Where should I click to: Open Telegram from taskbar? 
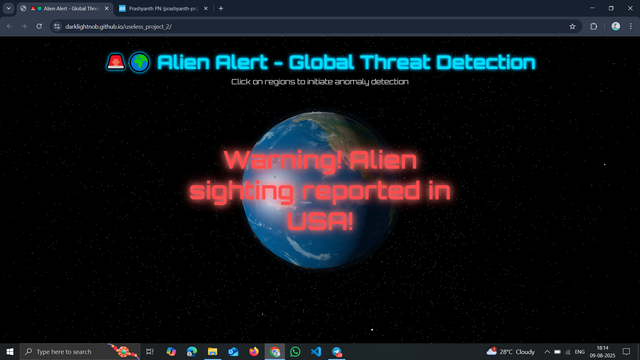[x=337, y=351]
